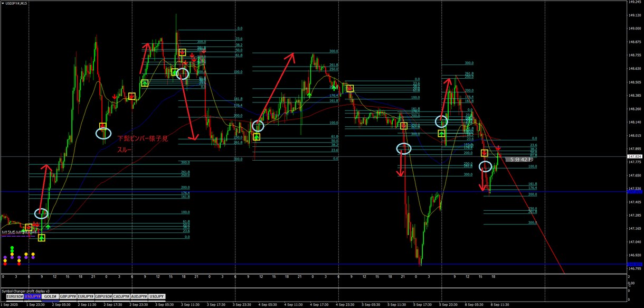Click the price scale label 149.245
The image size is (644, 308).
pos(634,2)
